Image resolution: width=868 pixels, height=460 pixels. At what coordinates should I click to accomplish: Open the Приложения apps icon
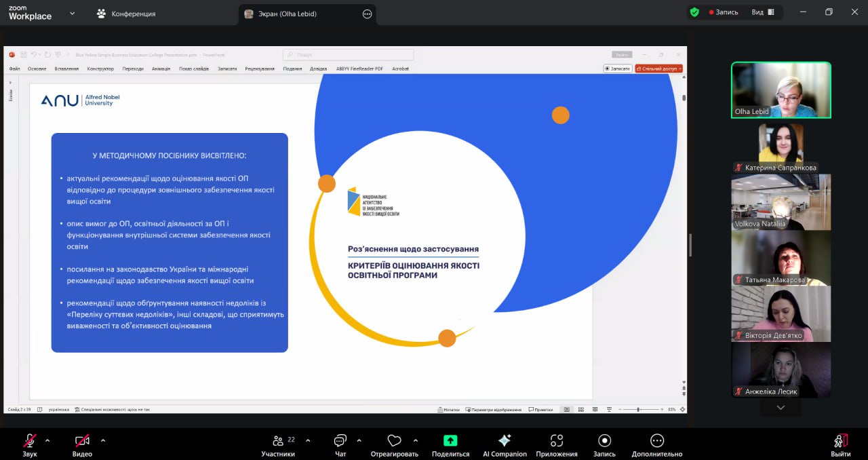click(557, 441)
